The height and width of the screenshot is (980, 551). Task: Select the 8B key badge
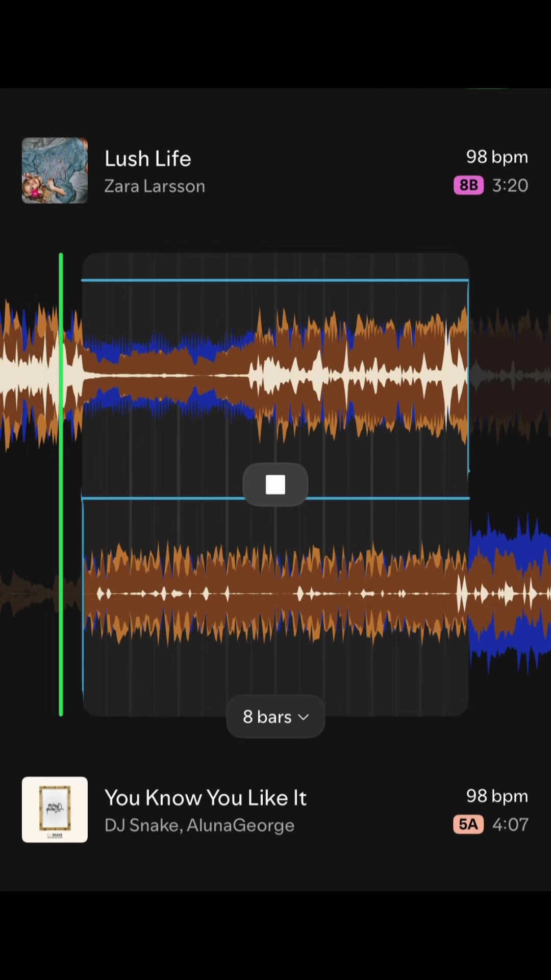tap(468, 185)
